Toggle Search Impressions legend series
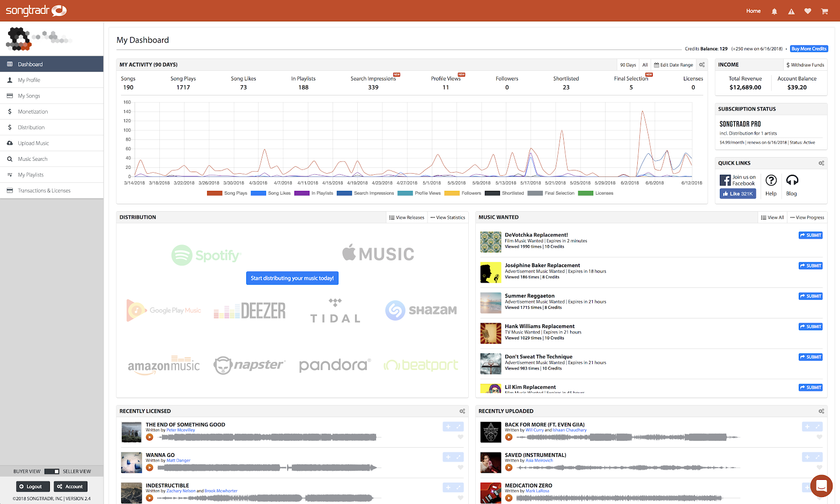 coord(365,193)
